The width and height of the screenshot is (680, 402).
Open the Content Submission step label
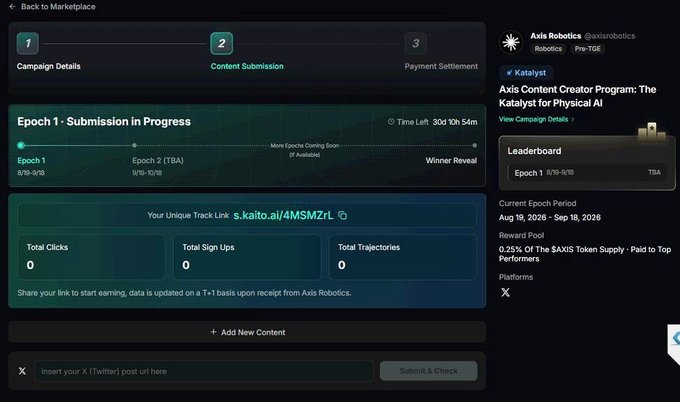point(247,66)
